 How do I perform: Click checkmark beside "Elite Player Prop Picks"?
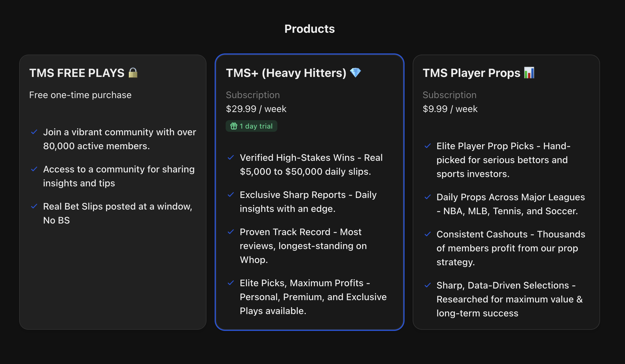428,146
